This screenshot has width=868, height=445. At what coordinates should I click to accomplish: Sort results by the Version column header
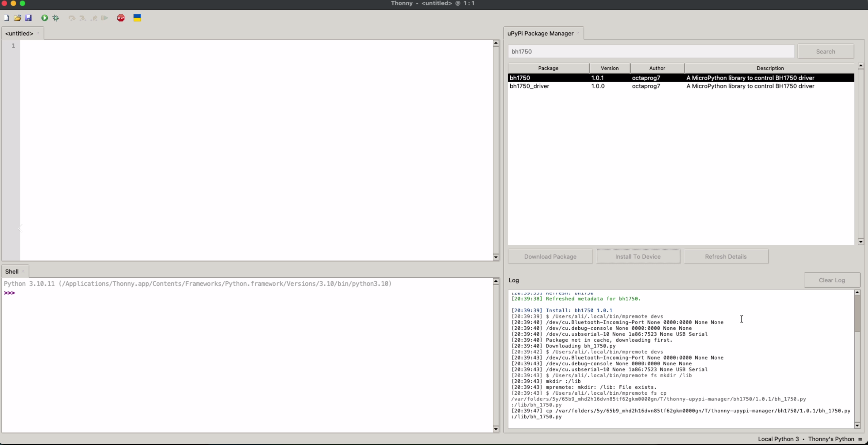(x=609, y=68)
